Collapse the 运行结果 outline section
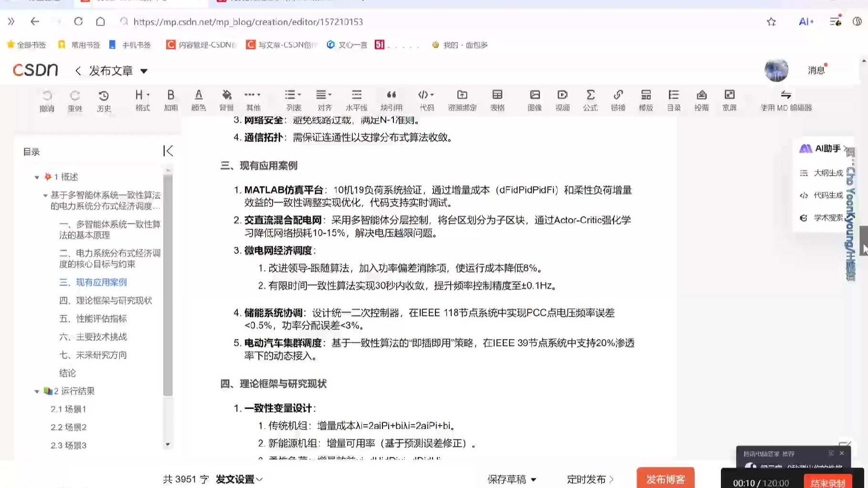868x488 pixels. click(x=37, y=391)
